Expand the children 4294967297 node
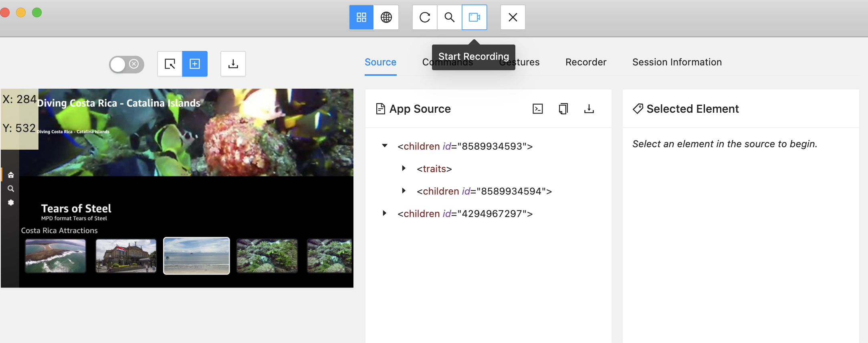The image size is (868, 343). point(385,213)
